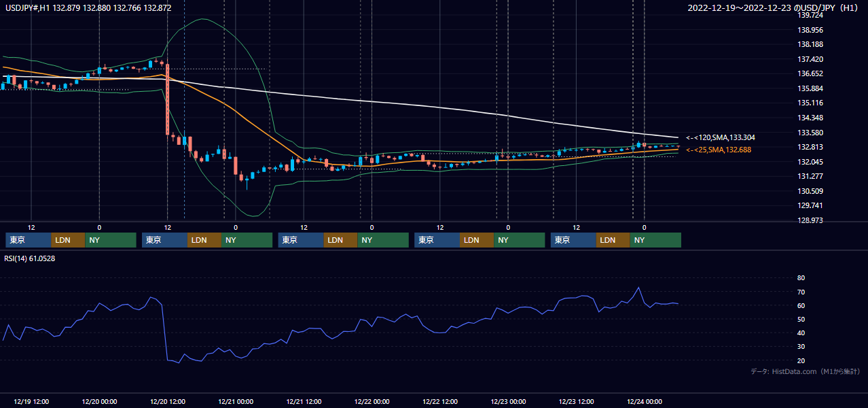Select the 130.509 price axis label
Screen dimensions: 868x408
pyautogui.click(x=810, y=191)
